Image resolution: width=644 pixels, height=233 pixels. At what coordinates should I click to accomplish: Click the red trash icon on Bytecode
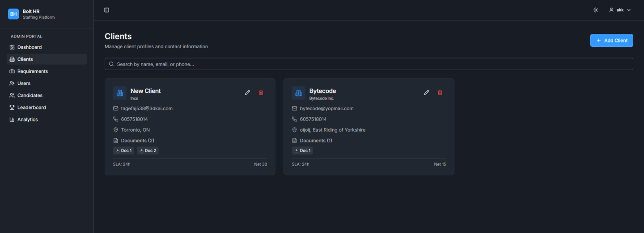[440, 92]
